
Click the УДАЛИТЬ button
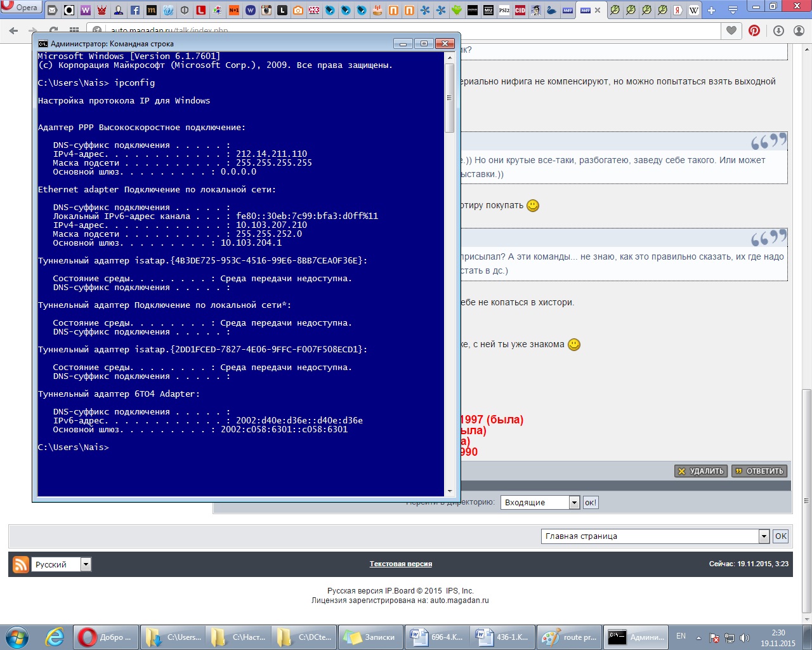(700, 471)
